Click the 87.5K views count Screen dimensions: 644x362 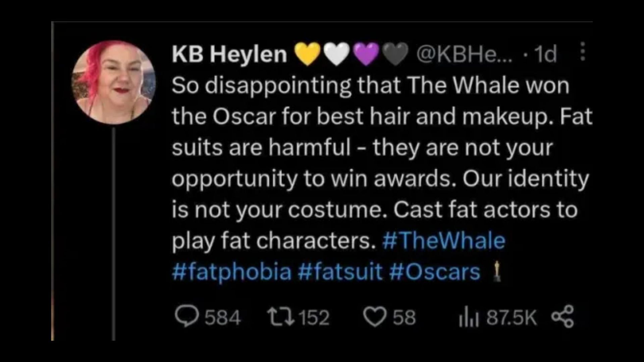[512, 317]
